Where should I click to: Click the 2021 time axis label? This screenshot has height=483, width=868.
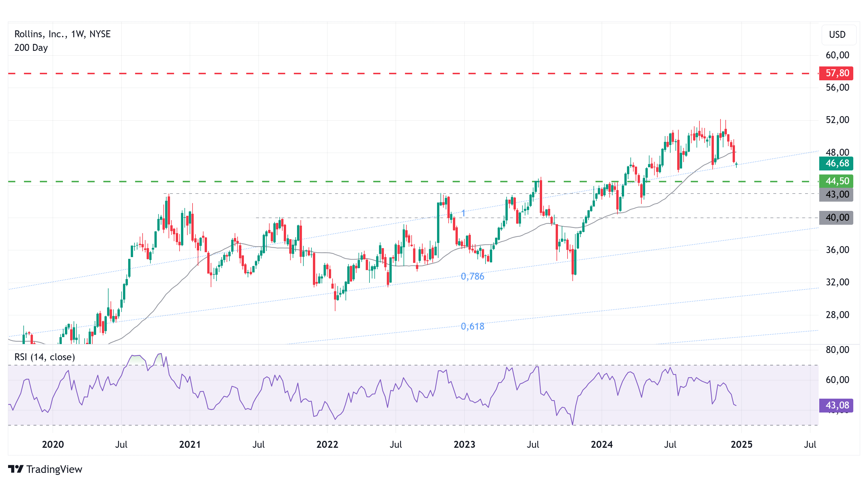[x=190, y=445]
